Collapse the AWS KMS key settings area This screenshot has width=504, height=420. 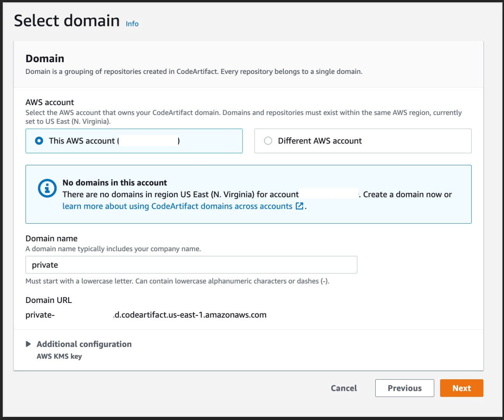pos(59,356)
